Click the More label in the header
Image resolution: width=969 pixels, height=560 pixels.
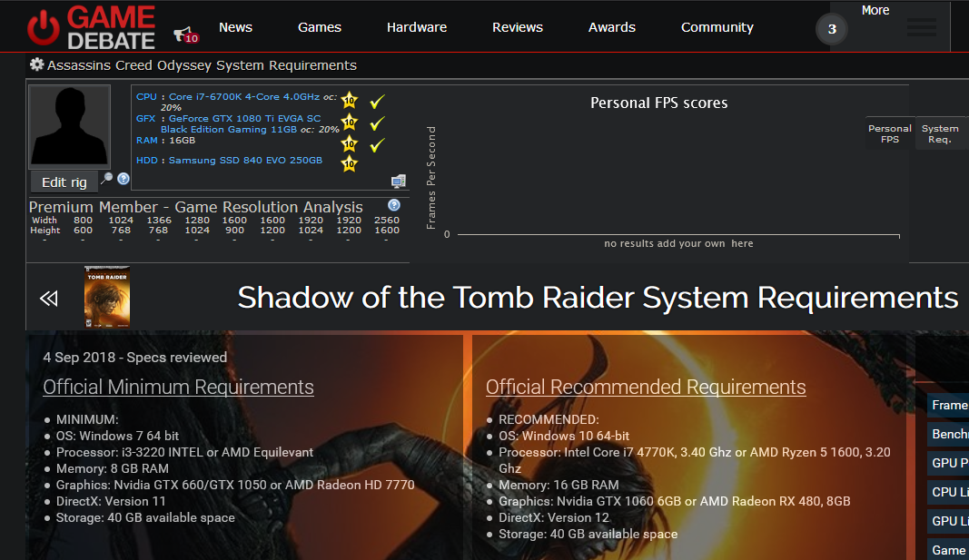[875, 10]
